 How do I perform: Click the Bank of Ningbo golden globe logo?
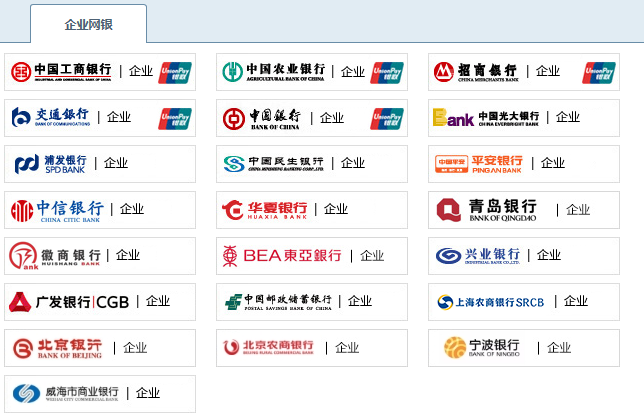pyautogui.click(x=455, y=347)
